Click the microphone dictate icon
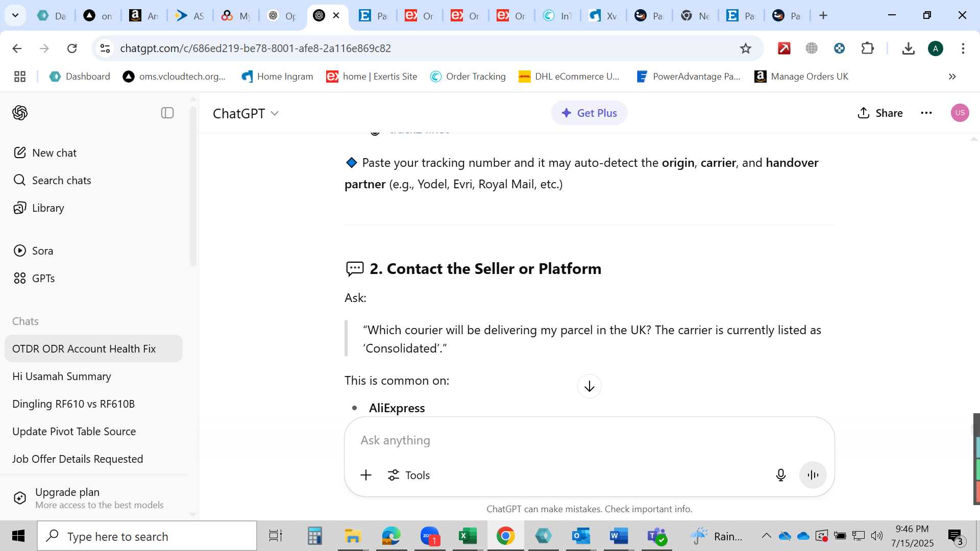Viewport: 980px width, 551px height. (x=781, y=475)
